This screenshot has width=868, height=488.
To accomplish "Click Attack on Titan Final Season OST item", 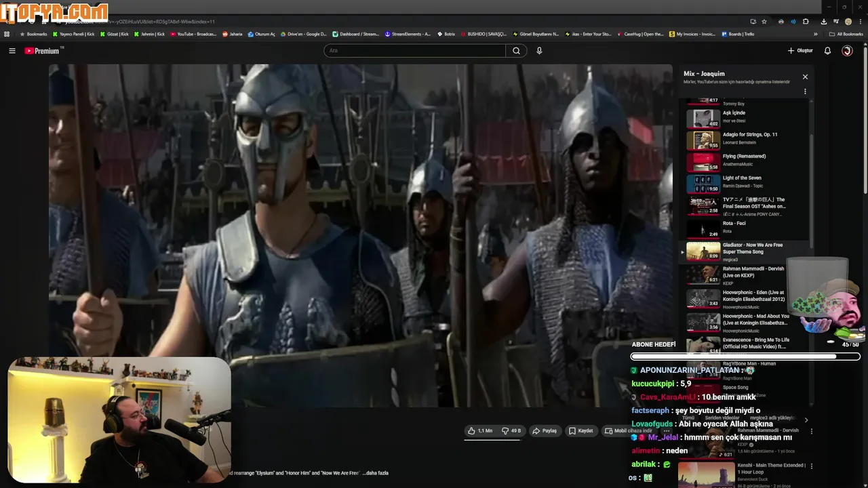I will [x=746, y=206].
